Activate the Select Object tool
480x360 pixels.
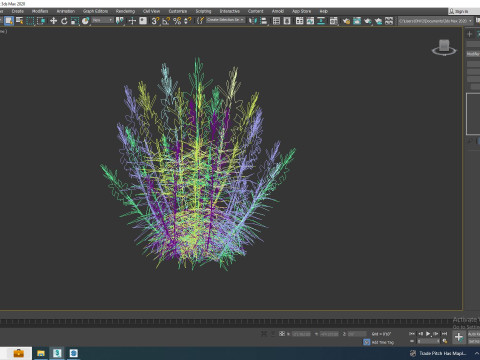pos(9,21)
